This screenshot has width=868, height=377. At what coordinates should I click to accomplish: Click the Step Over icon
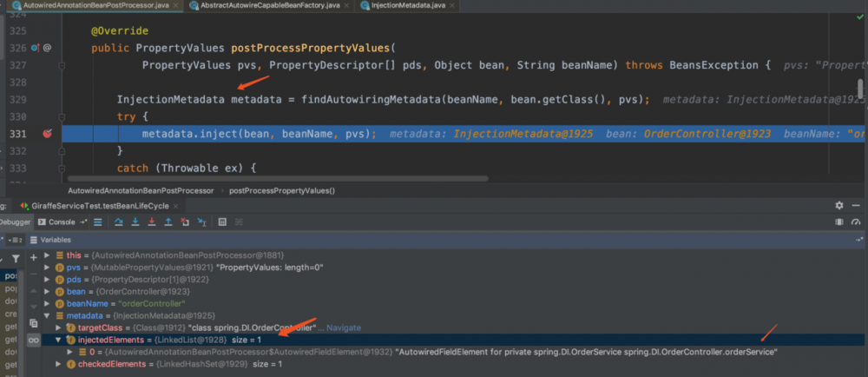tap(118, 222)
